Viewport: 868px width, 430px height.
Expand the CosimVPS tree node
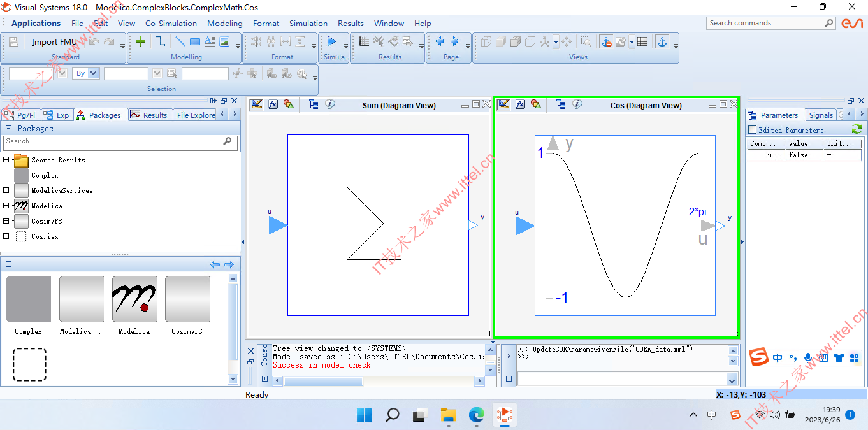tap(6, 221)
